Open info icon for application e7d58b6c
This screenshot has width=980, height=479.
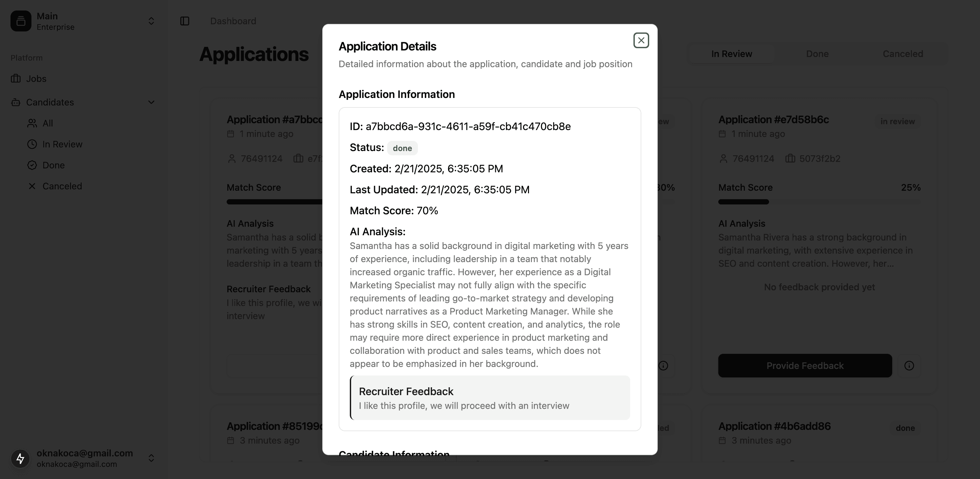coord(909,366)
